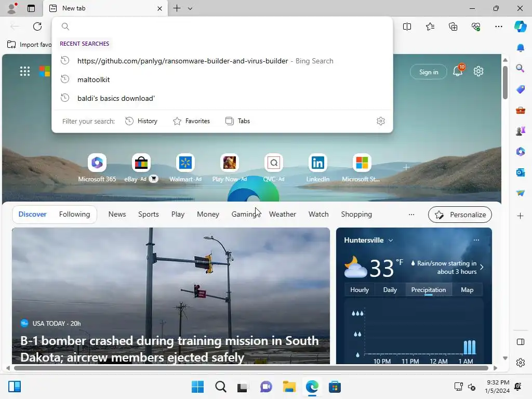Open the sidebar Drop paper plane icon

tap(520, 193)
